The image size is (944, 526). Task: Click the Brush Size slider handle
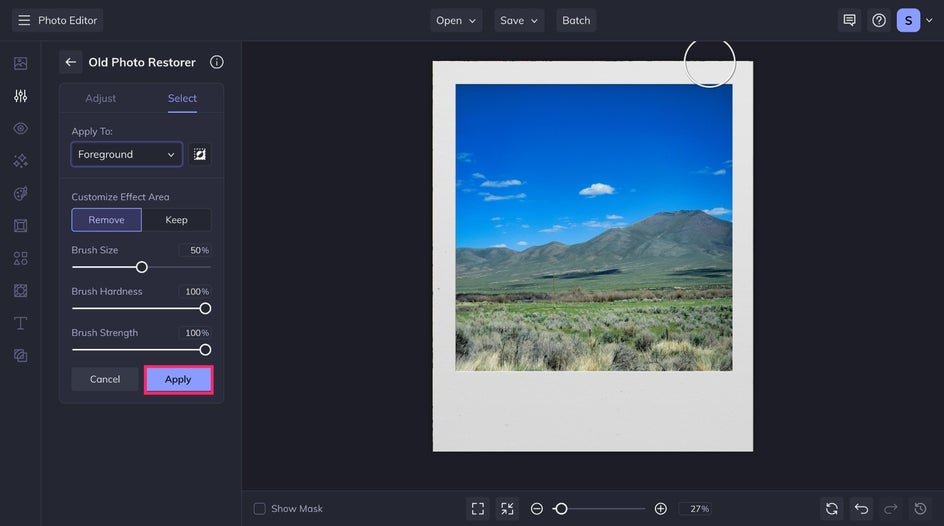tap(141, 267)
